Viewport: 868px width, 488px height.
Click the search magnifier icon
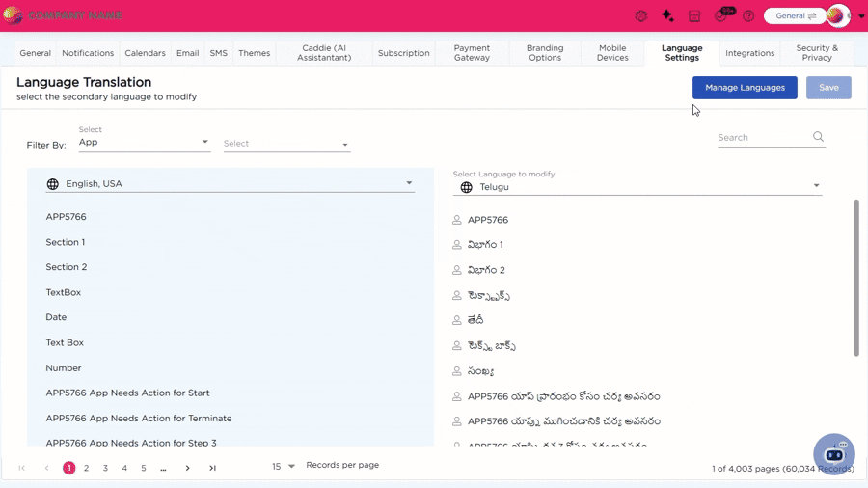tap(818, 137)
